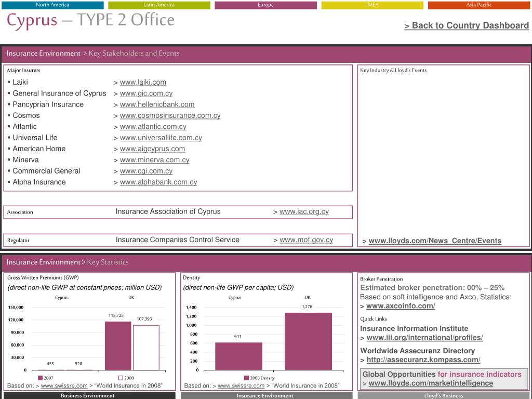Open www.laiki.com link
532x399 pixels.
[x=143, y=82]
